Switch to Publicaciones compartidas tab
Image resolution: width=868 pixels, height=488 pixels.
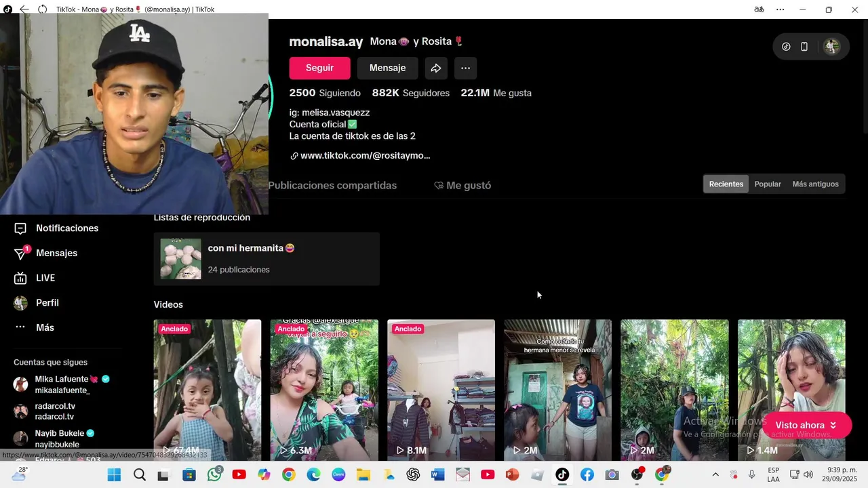(332, 185)
